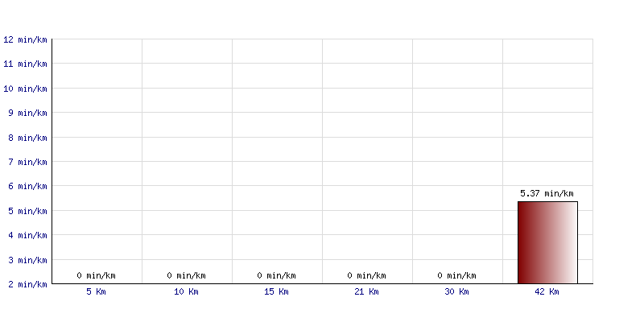The image size is (644, 322).
Task: Select the 5.37 min/km value label
Action: pyautogui.click(x=547, y=193)
